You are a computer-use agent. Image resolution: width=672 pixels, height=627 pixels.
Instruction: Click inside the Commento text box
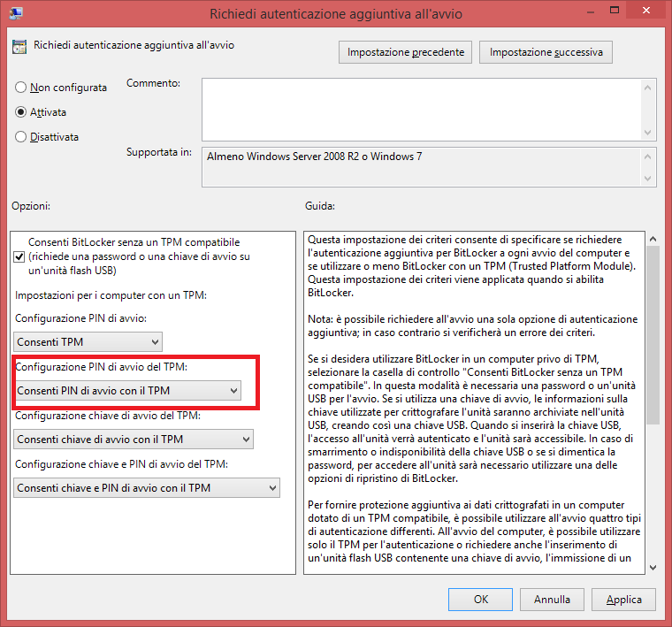(422, 110)
